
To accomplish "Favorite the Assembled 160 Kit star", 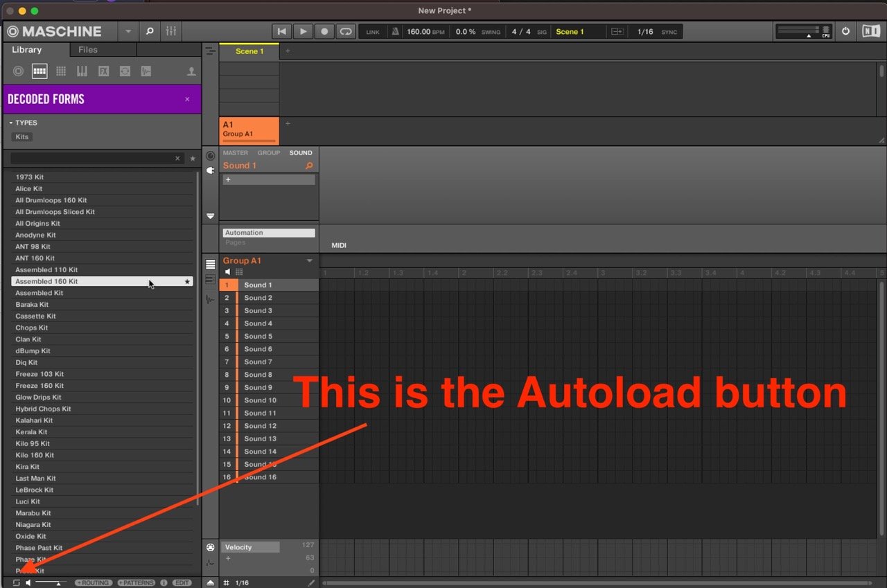I will click(186, 282).
